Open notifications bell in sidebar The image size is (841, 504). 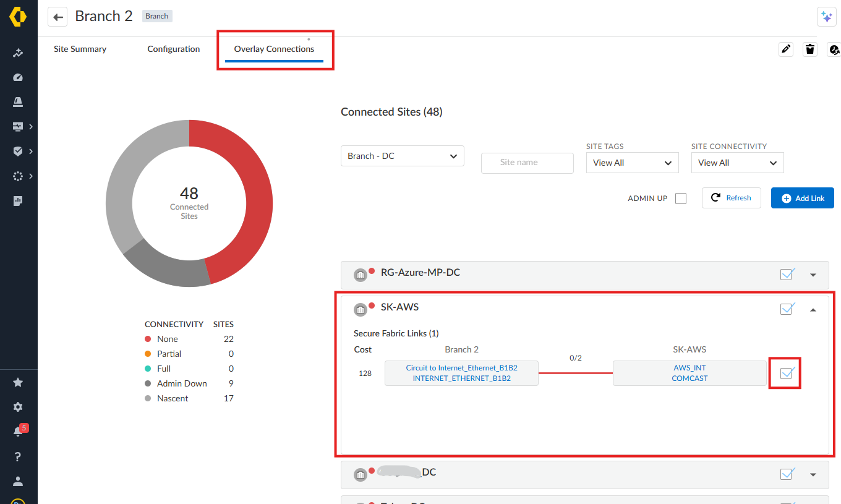[18, 432]
